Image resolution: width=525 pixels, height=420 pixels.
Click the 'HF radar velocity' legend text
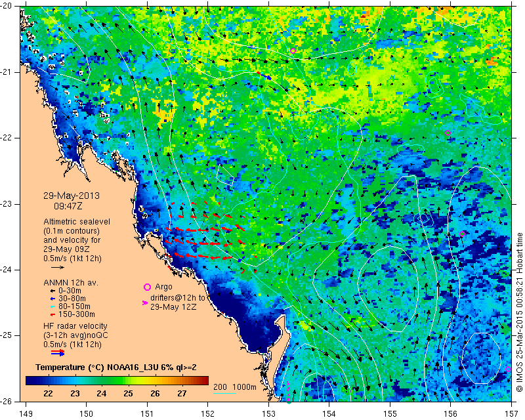[x=75, y=326]
